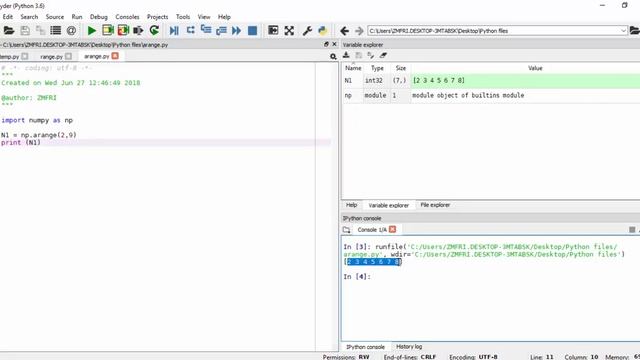Image resolution: width=640 pixels, height=360 pixels.
Task: Expand the working directory path dropdown
Action: (x=623, y=31)
